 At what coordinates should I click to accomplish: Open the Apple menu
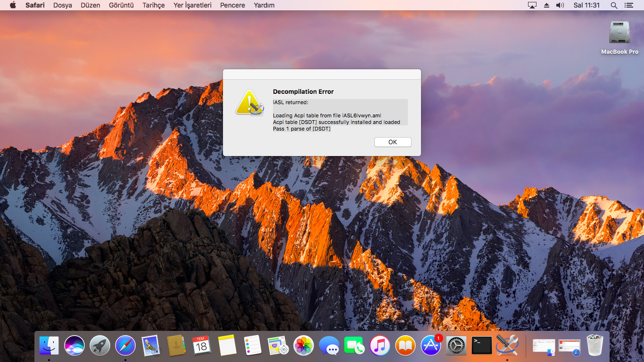pos(13,5)
